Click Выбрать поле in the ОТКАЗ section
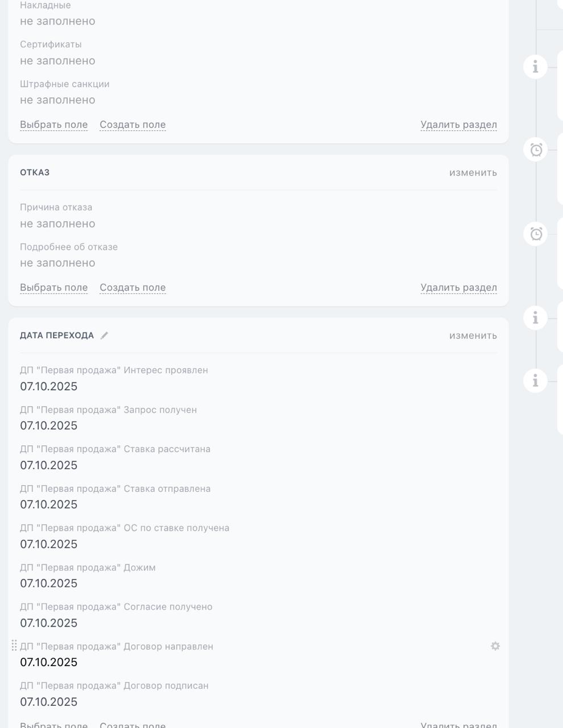The width and height of the screenshot is (563, 728). [53, 288]
